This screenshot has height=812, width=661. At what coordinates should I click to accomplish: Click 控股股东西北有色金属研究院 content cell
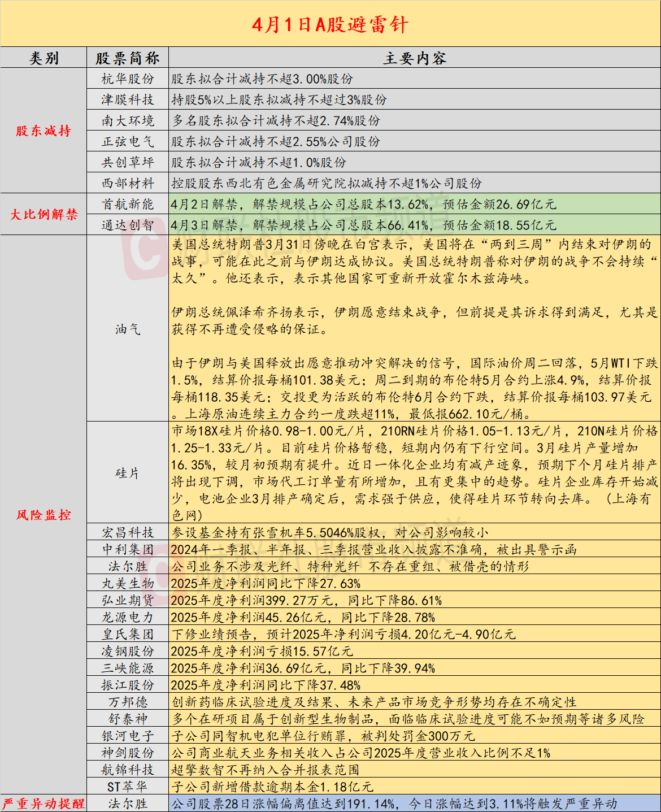[415, 183]
